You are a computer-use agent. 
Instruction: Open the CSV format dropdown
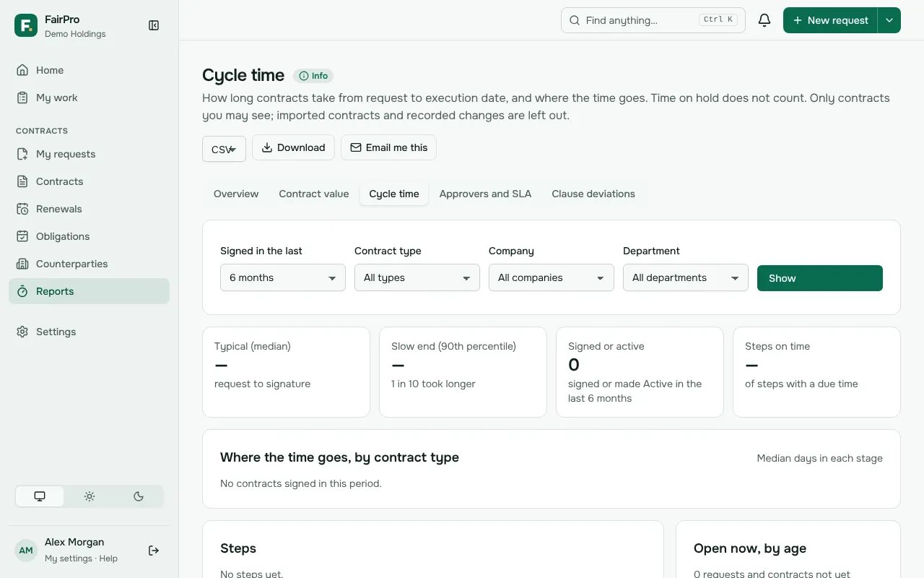pyautogui.click(x=224, y=149)
